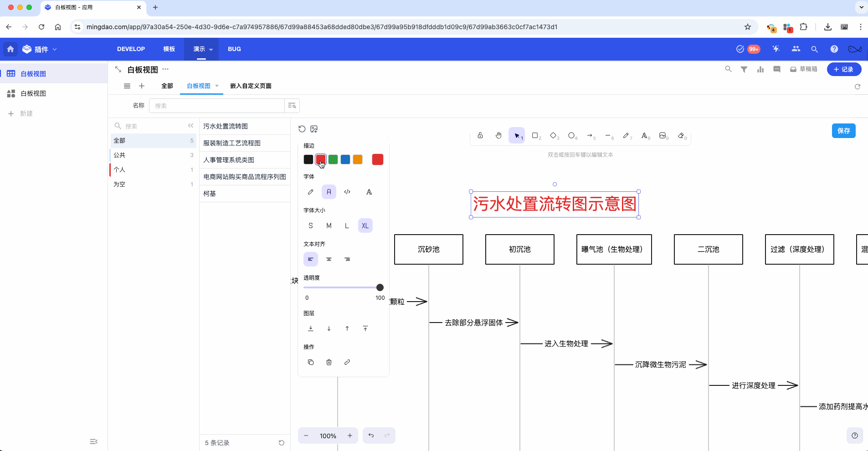Open the record 人事管理系统类图 from the list

pos(230,159)
